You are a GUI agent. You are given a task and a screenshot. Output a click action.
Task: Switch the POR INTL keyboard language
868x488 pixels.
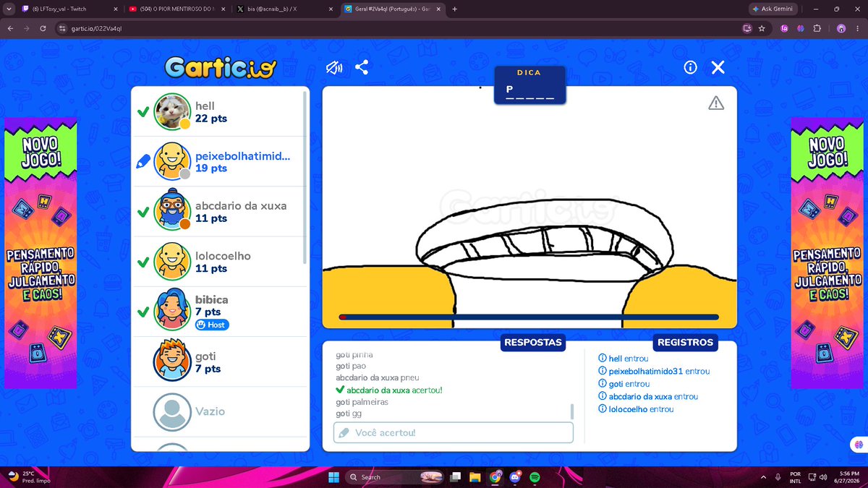click(795, 477)
